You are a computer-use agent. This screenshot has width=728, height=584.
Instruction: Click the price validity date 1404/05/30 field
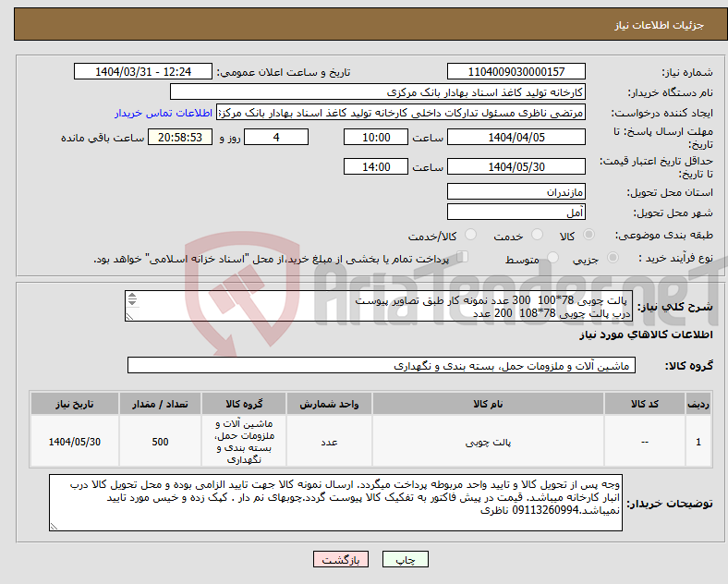[516, 166]
